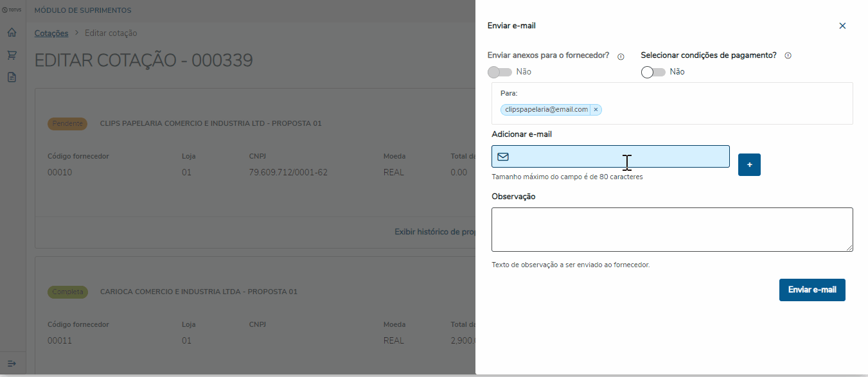
Task: Open the document icon in sidebar
Action: pos(12,77)
